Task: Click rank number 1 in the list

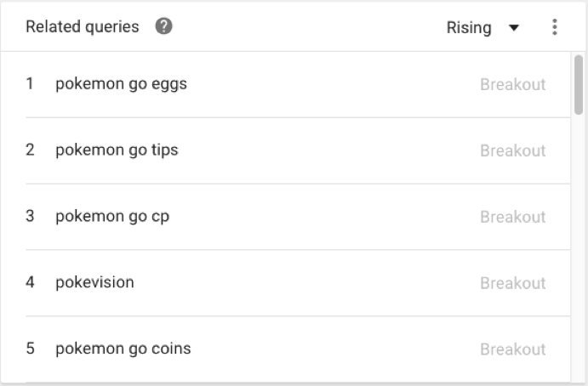Action: (30, 84)
